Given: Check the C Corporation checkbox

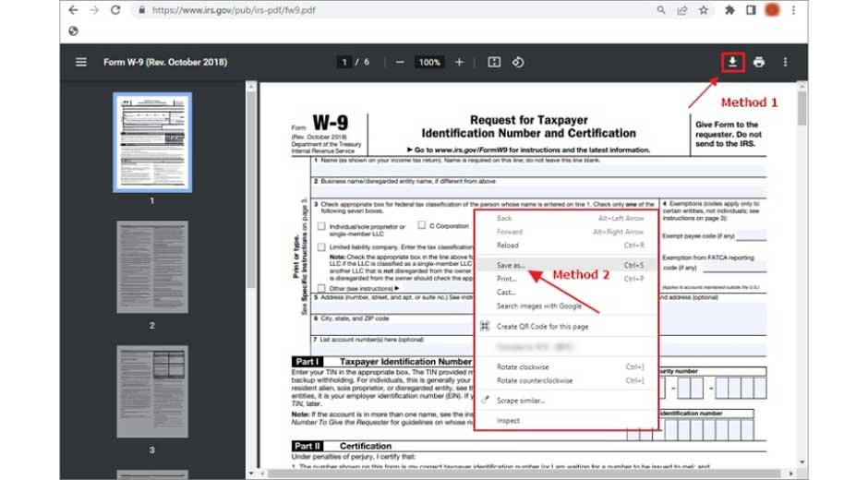Looking at the screenshot, I should pos(421,225).
